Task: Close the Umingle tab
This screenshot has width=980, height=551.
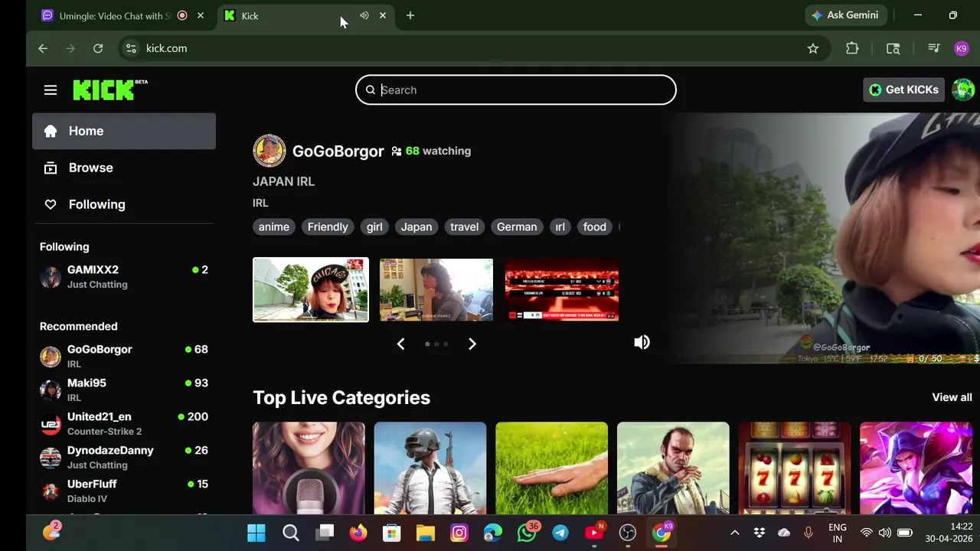Action: (x=201, y=15)
